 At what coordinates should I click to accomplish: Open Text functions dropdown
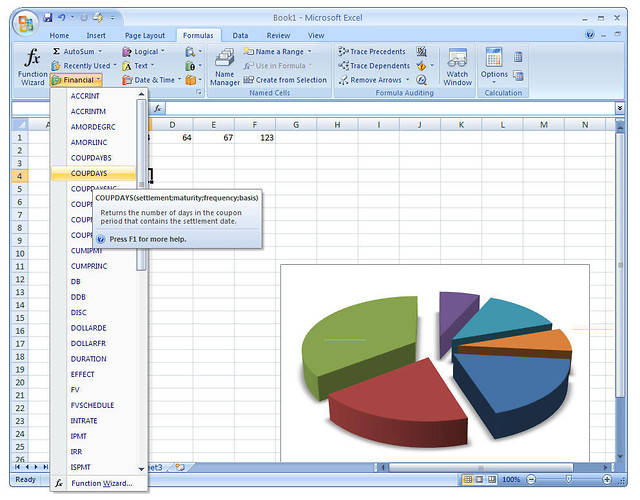[x=139, y=66]
